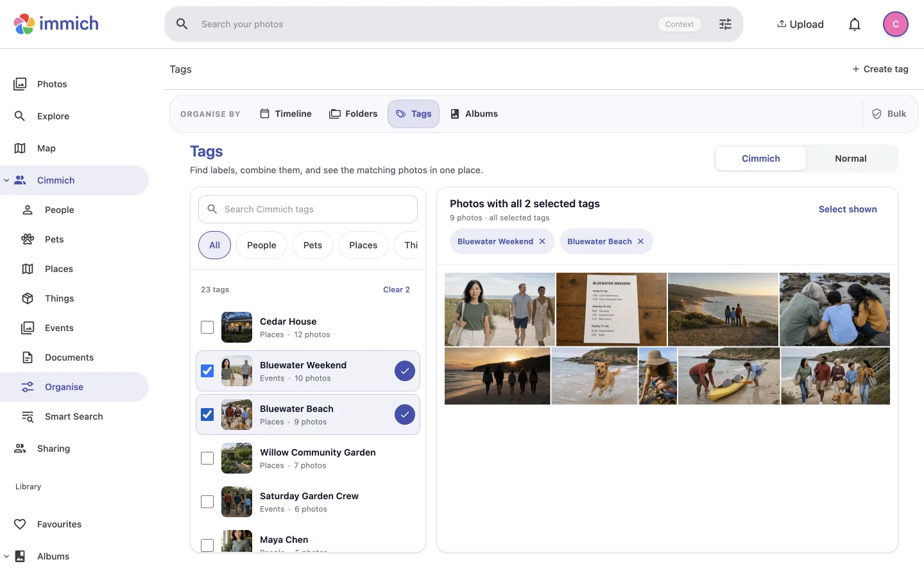924x573 pixels.
Task: Click Clear 2 link
Action: click(x=397, y=289)
